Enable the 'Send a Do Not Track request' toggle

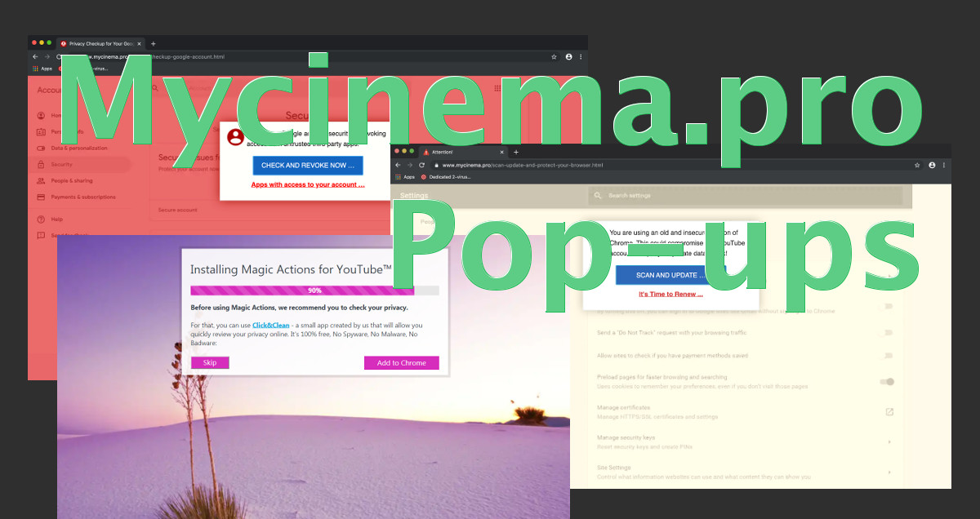(x=886, y=333)
